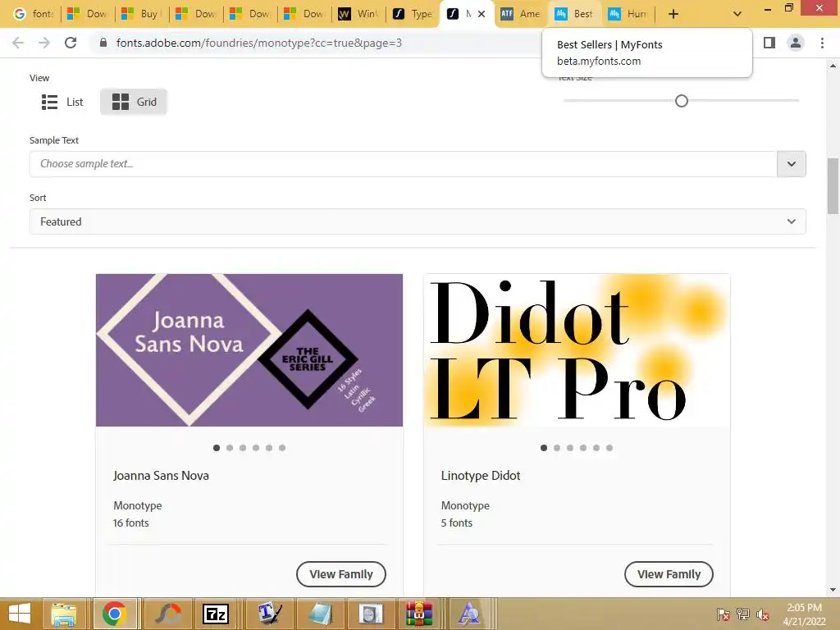Click the scrollbar down arrow

[833, 590]
